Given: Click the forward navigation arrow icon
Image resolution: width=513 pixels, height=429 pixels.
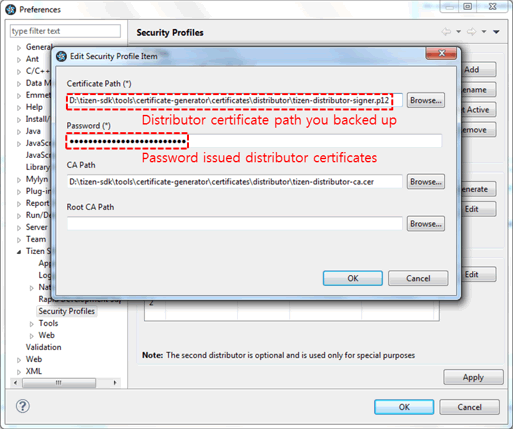Looking at the screenshot, I should coord(471,32).
